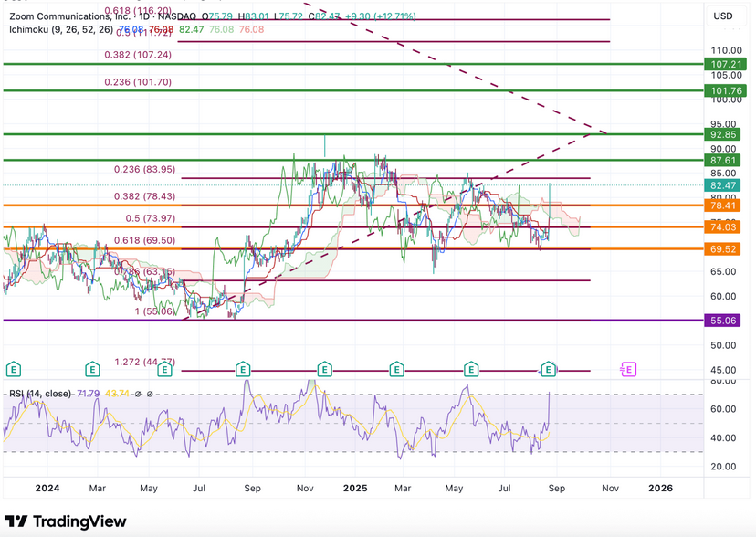Click the earnings marker near Sep 2024

tap(243, 369)
